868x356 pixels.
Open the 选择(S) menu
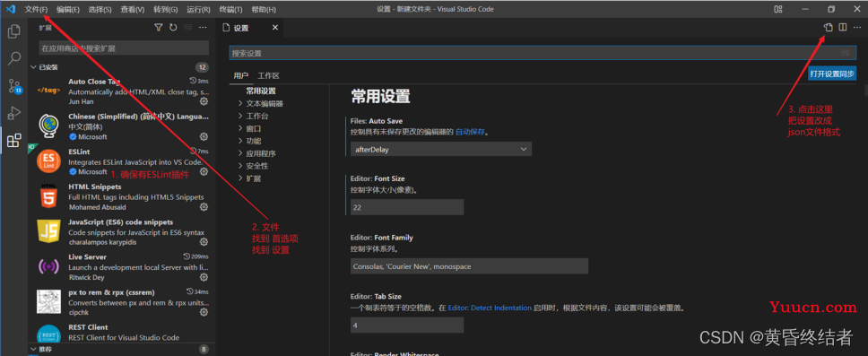(x=100, y=9)
